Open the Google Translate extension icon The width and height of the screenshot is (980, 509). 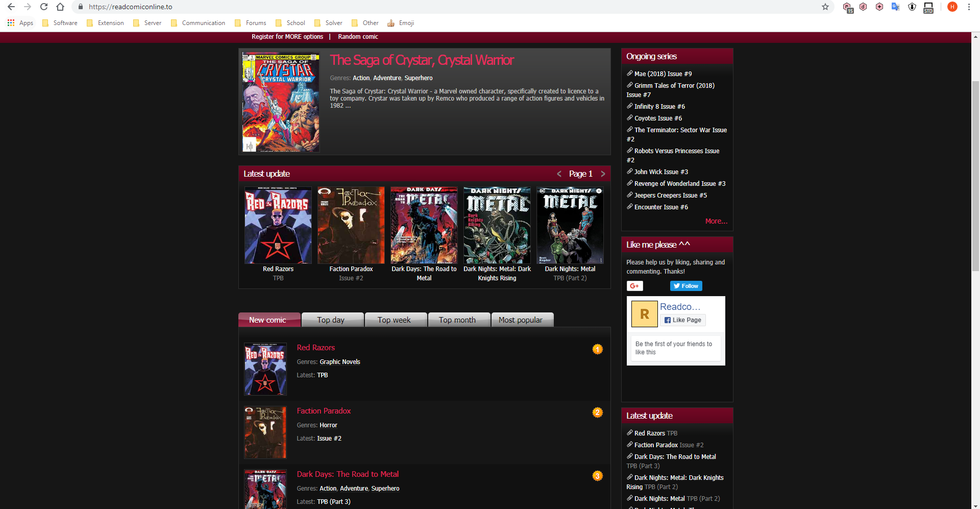pos(895,7)
